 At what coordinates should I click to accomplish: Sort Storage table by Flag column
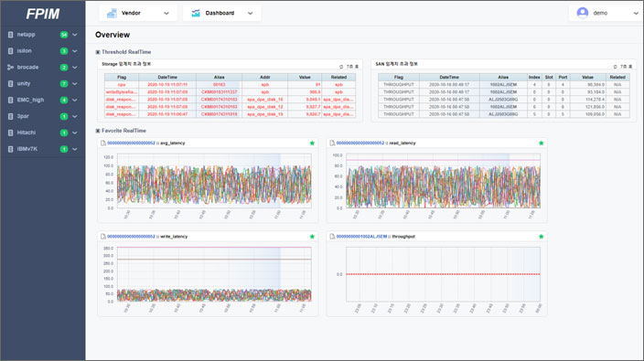click(122, 77)
